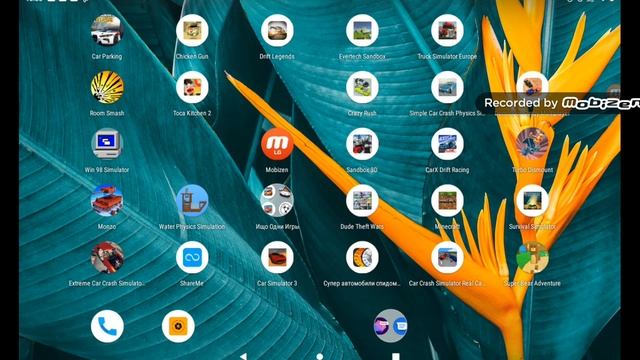Launch Super Bear Adventure

(x=532, y=258)
